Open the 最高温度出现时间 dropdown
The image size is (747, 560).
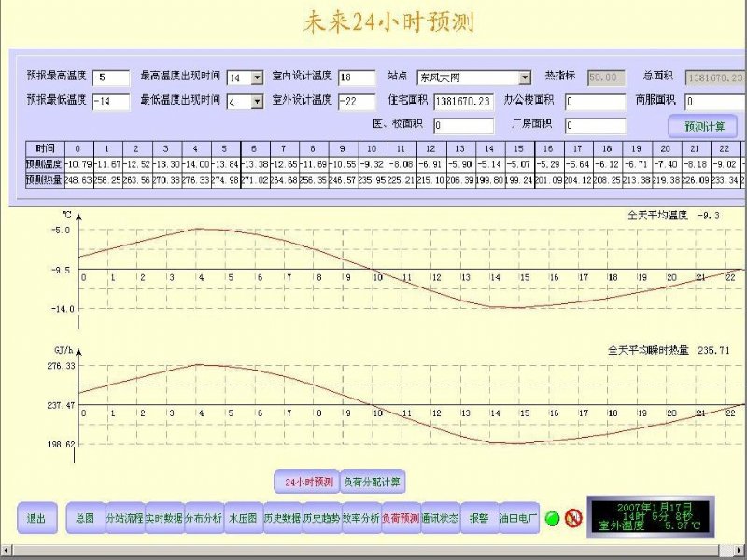click(257, 77)
